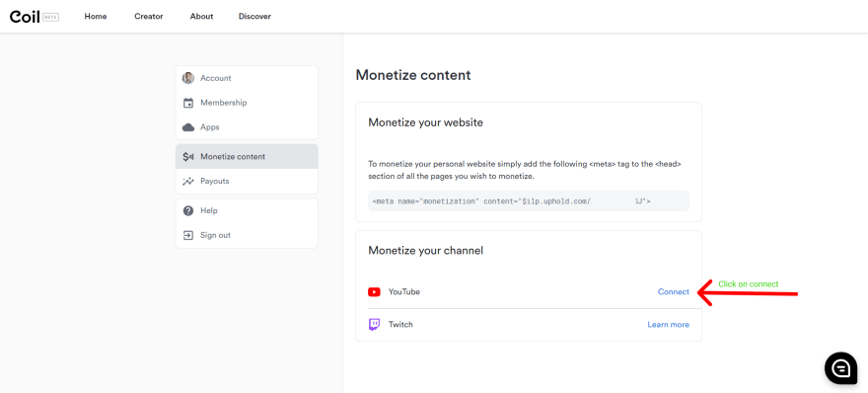
Task: Open the About menu item
Action: [x=201, y=17]
